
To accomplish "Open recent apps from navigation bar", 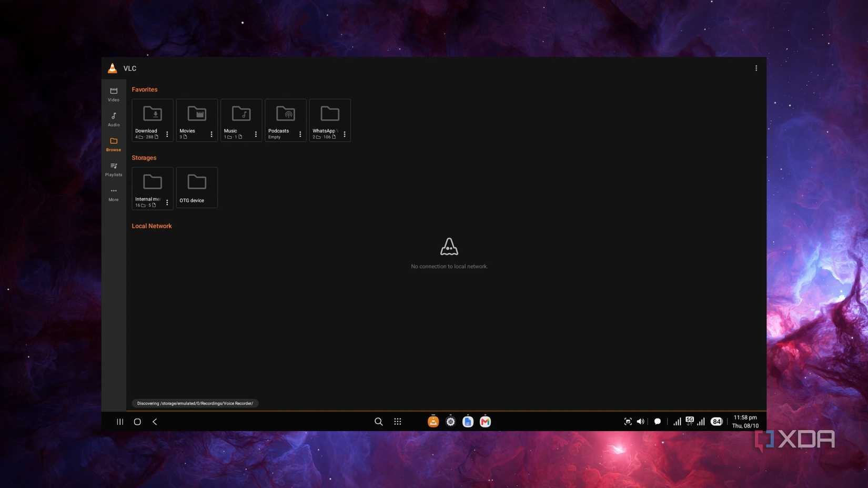I will pos(120,422).
